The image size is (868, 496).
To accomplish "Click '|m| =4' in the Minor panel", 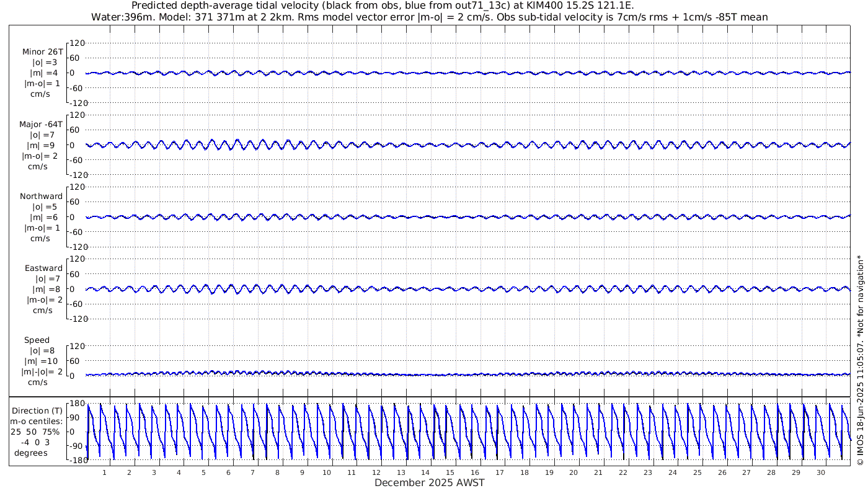I will (x=44, y=73).
